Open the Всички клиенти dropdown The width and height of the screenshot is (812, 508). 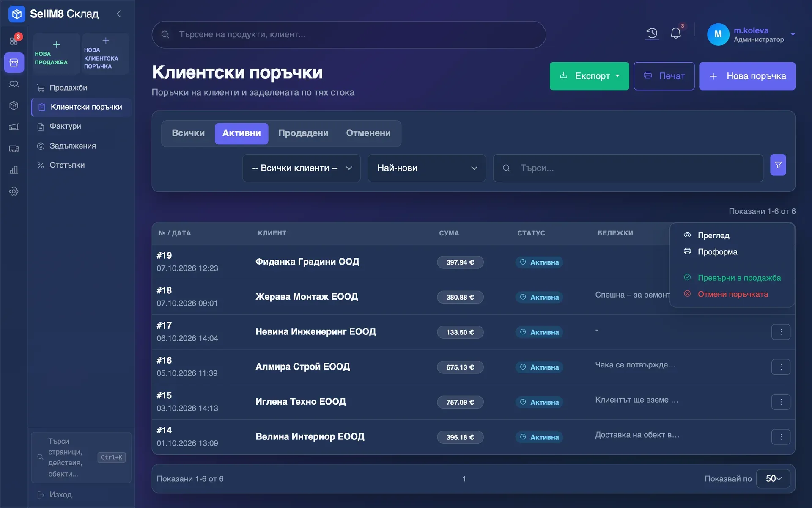click(302, 168)
